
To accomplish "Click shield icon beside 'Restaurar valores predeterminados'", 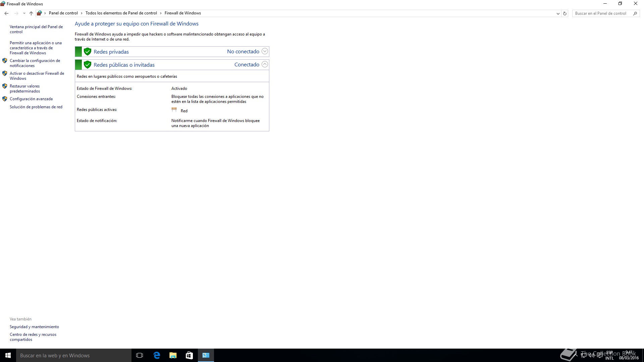I will click(5, 86).
